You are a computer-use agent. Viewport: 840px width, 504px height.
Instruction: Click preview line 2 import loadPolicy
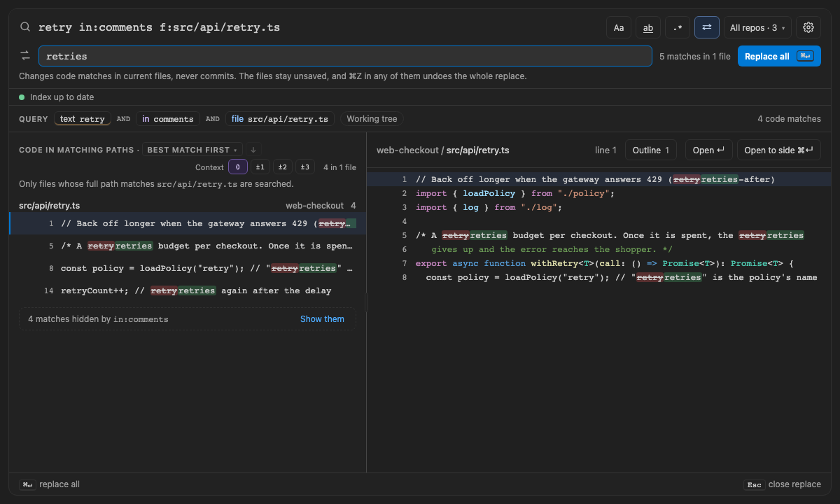point(599,193)
